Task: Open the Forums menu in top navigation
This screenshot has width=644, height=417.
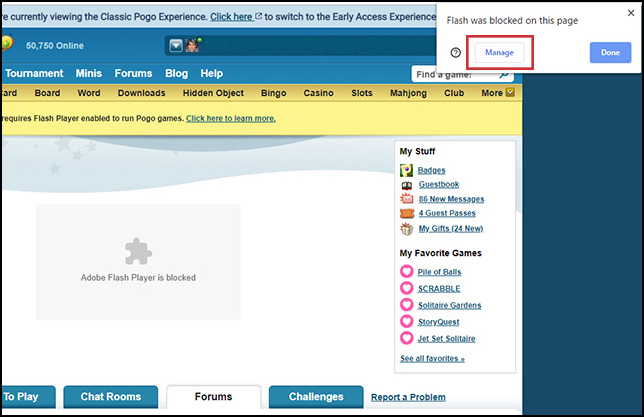Action: point(133,74)
